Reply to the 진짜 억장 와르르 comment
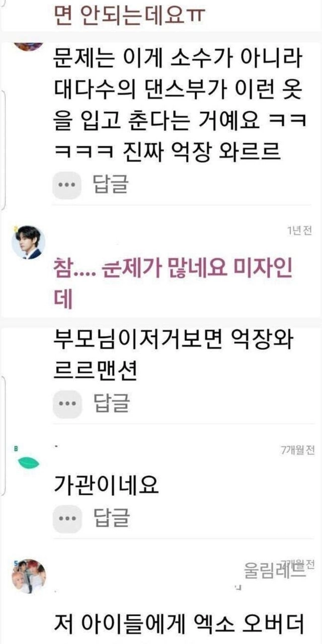Viewport: 322px width, 644px height. 112,185
